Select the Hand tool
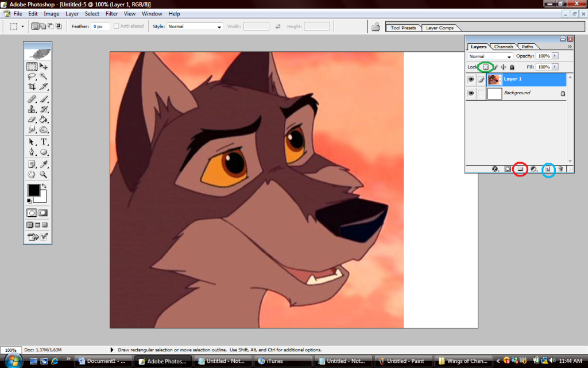Viewport: 588px width, 368px height. click(32, 174)
